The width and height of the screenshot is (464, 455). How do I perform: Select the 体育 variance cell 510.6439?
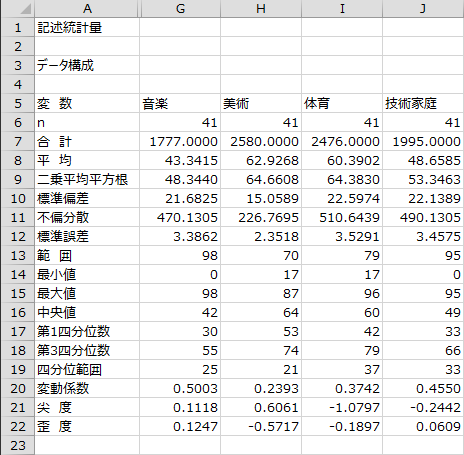tap(342, 217)
